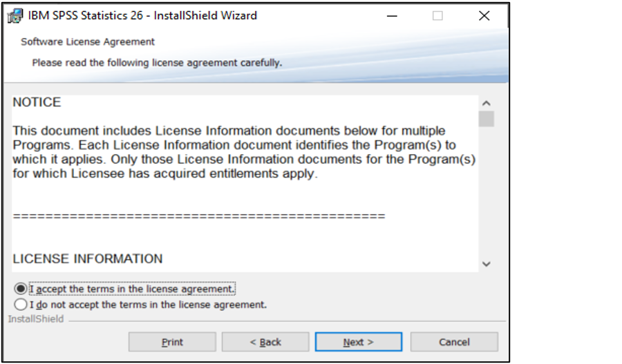Click the "IBM SPSS Statistics 26" title bar text
Screen dimensions: 622x364
[x=85, y=15]
